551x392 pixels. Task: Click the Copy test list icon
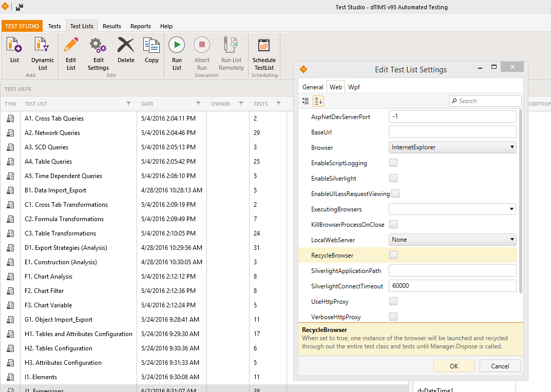151,46
